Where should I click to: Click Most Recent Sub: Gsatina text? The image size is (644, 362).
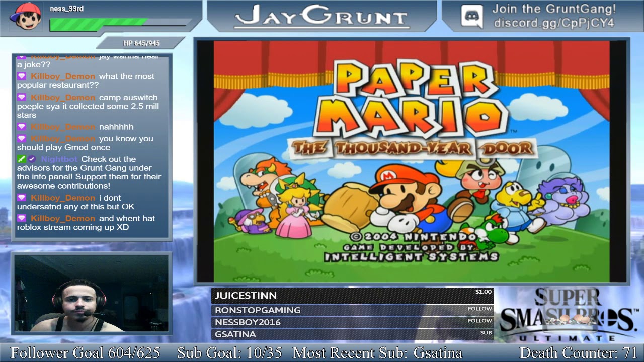click(x=377, y=353)
